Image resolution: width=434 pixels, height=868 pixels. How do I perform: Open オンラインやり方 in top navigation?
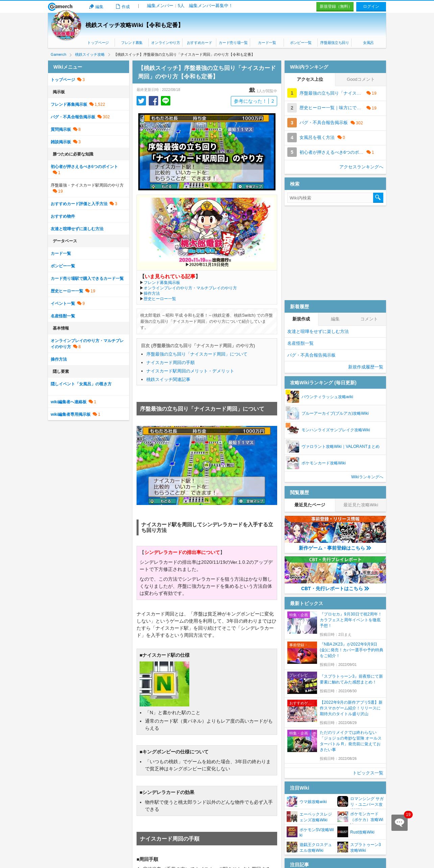point(166,43)
